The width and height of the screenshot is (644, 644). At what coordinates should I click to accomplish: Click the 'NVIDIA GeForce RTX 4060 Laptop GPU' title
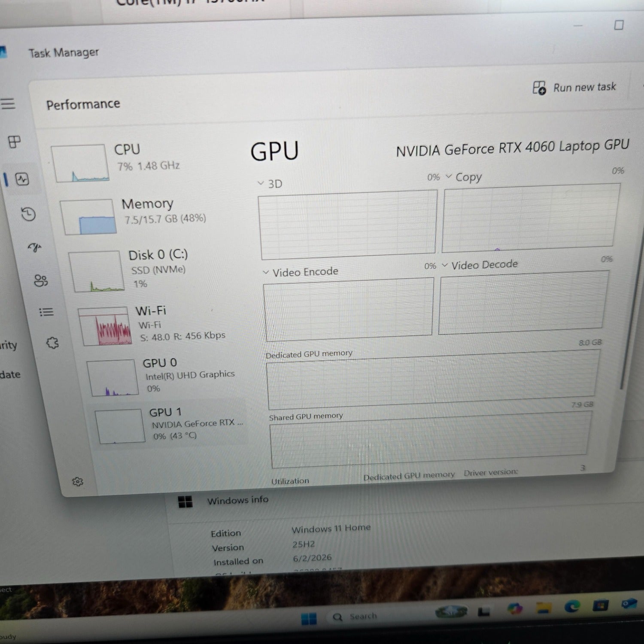coord(512,148)
